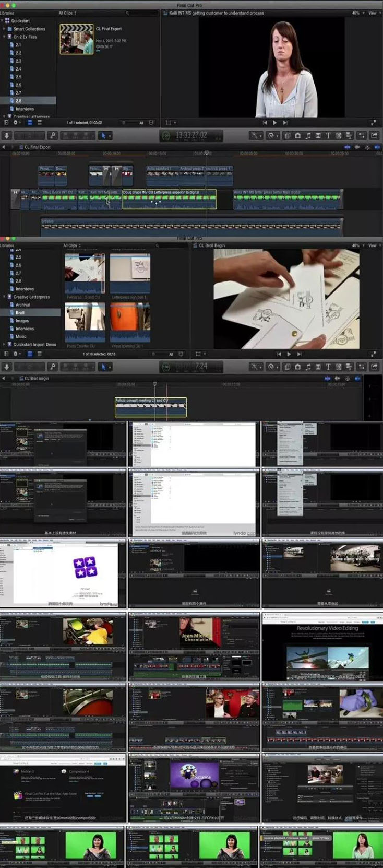383x868 pixels.
Task: Select the Doug Bruce CU Letterpress superior to digital clip
Action: pos(169,199)
